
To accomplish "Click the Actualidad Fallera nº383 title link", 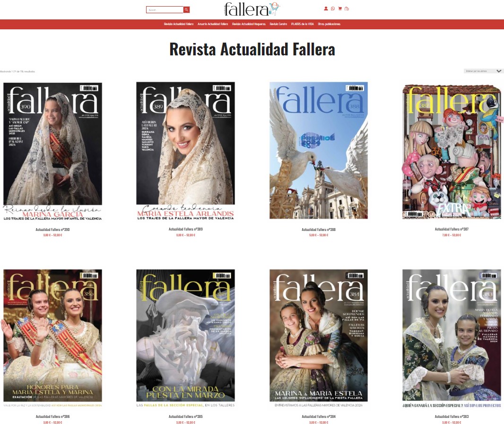I will pos(452,416).
